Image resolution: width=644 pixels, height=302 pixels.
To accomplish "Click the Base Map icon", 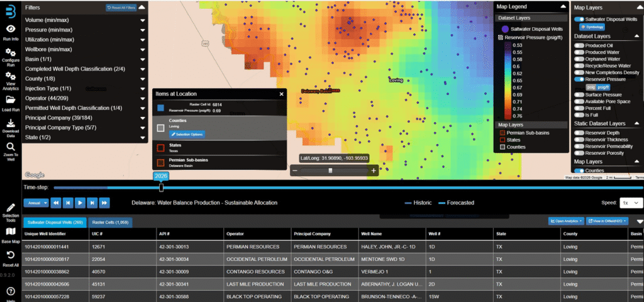I will 11,232.
